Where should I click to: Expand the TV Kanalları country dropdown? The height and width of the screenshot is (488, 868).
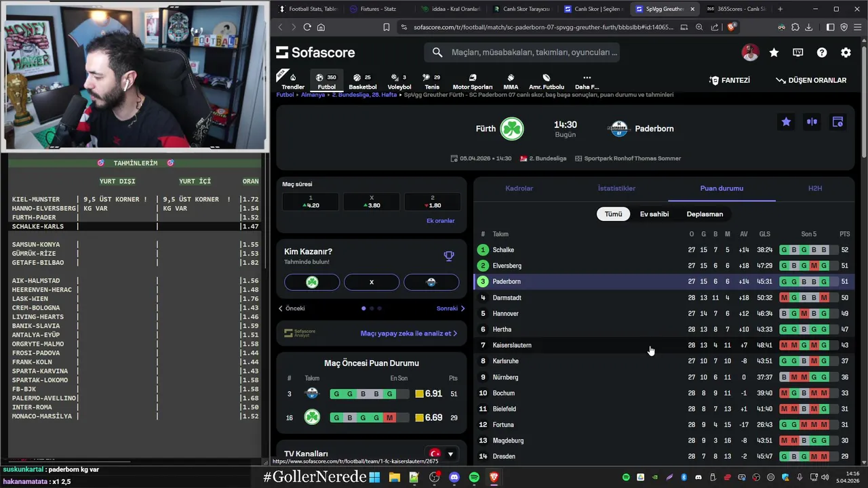441,454
